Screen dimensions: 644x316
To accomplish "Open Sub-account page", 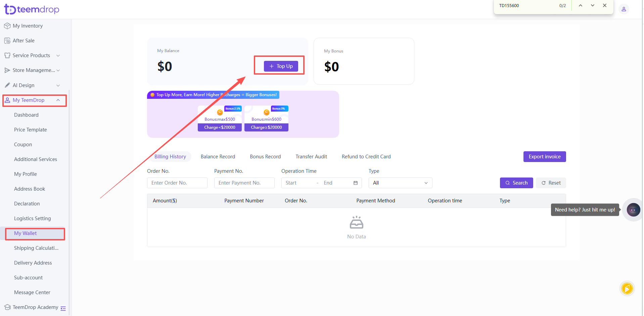I will 28,278.
